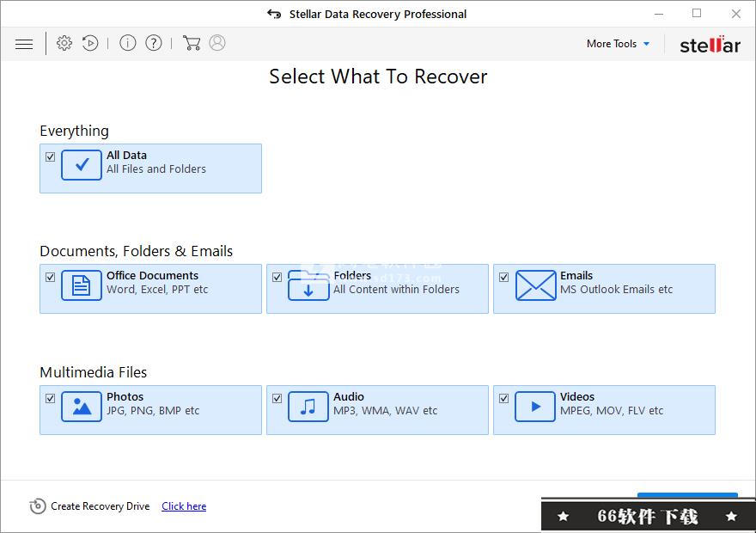This screenshot has width=756, height=533.
Task: Toggle the Videos checkbox
Action: coord(503,398)
